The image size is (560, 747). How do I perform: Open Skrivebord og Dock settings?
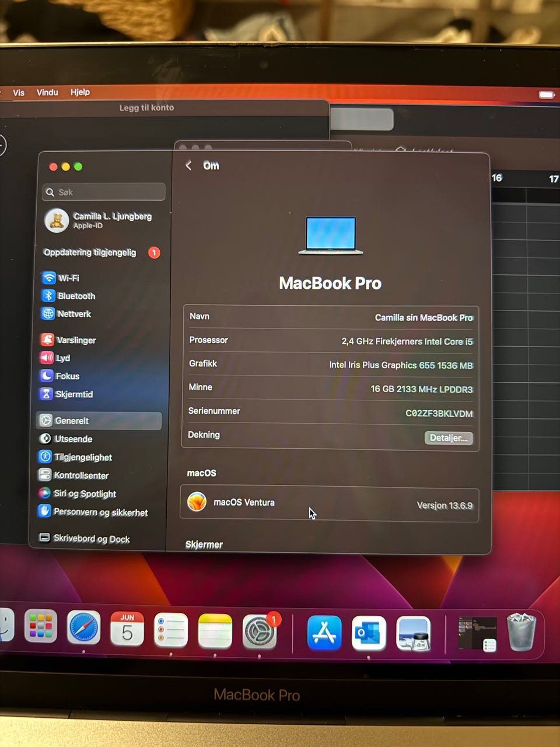(84, 538)
